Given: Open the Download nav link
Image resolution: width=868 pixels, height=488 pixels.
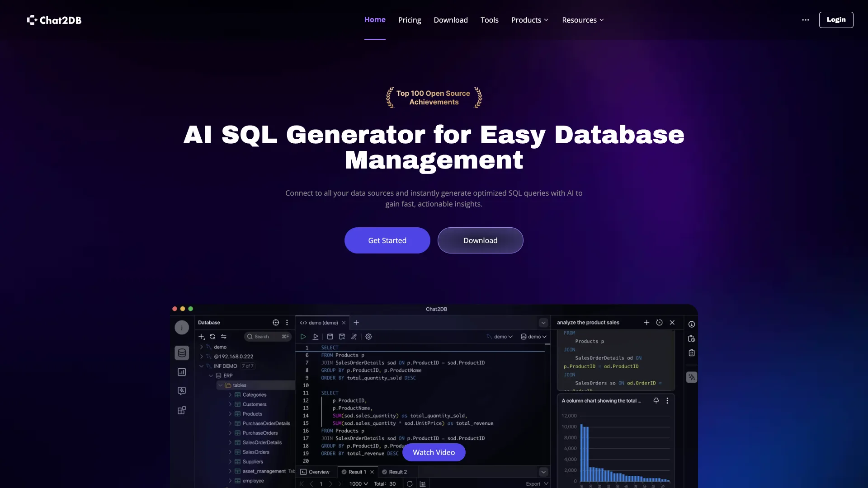Looking at the screenshot, I should [x=451, y=20].
